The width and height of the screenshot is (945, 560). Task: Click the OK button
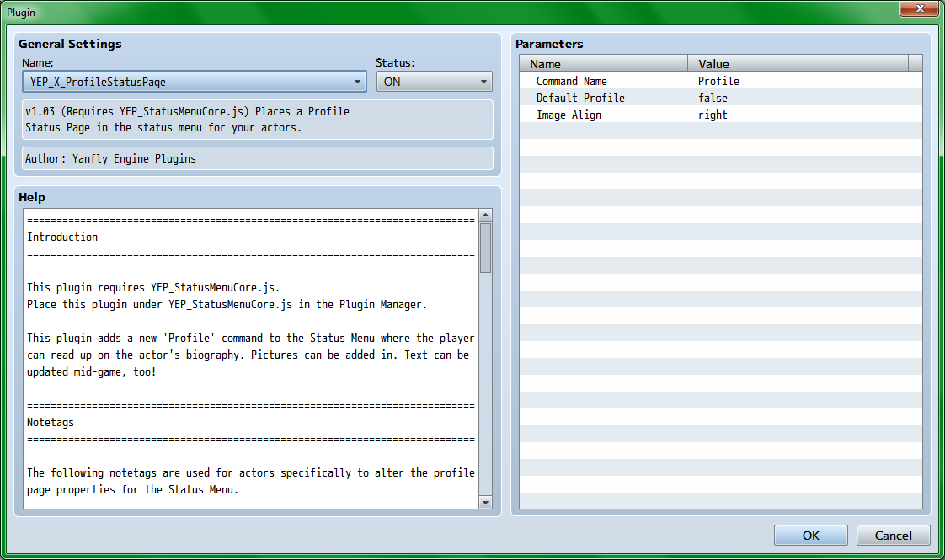coord(810,536)
